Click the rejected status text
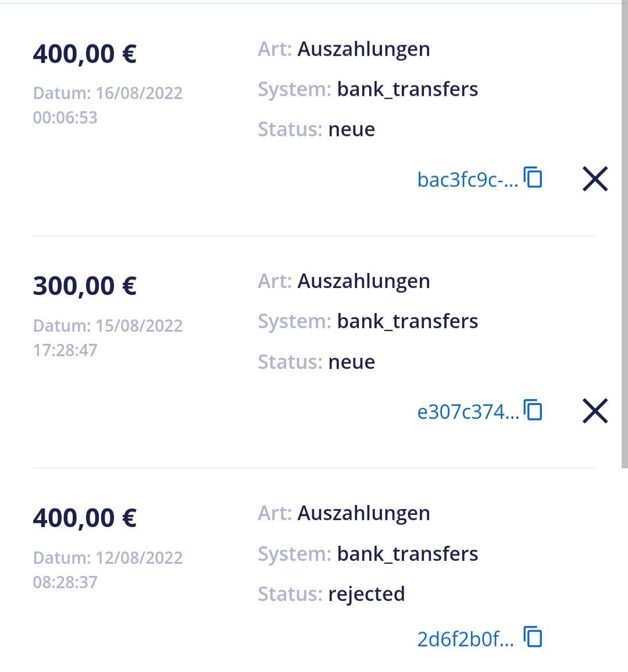The width and height of the screenshot is (628, 672). tap(366, 594)
